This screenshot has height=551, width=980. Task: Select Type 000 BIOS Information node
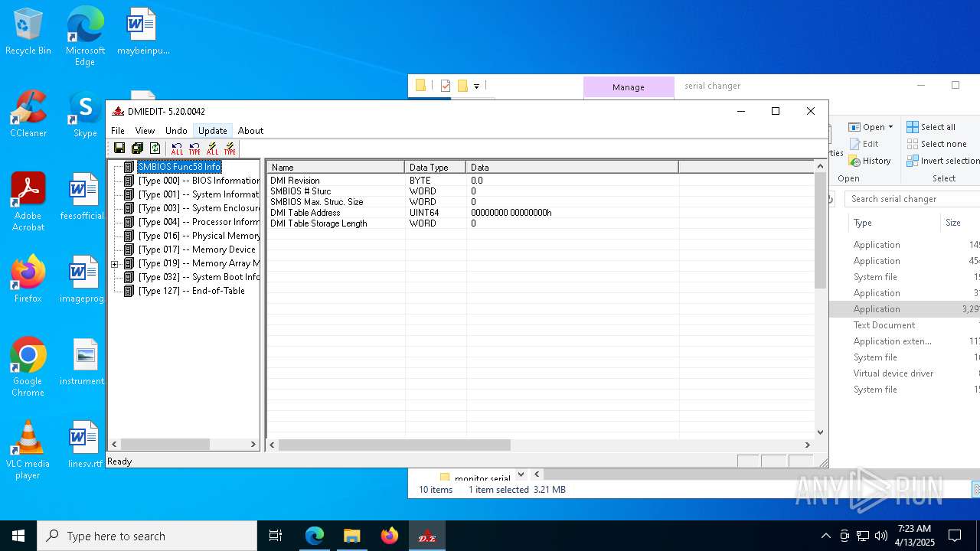pyautogui.click(x=199, y=181)
